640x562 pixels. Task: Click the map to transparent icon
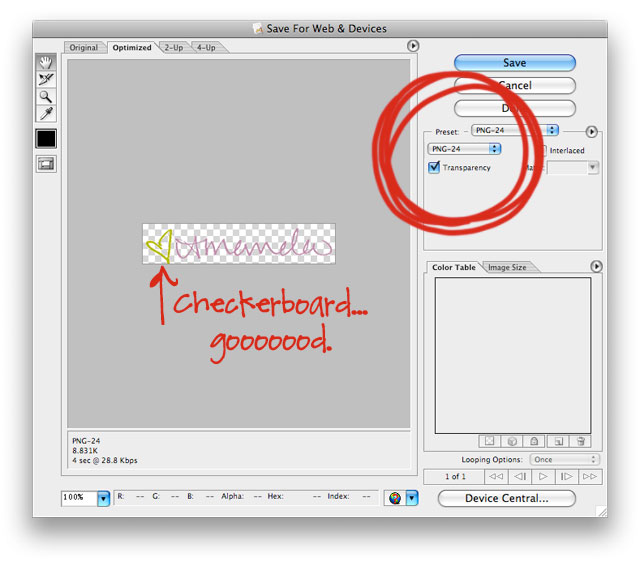(489, 441)
